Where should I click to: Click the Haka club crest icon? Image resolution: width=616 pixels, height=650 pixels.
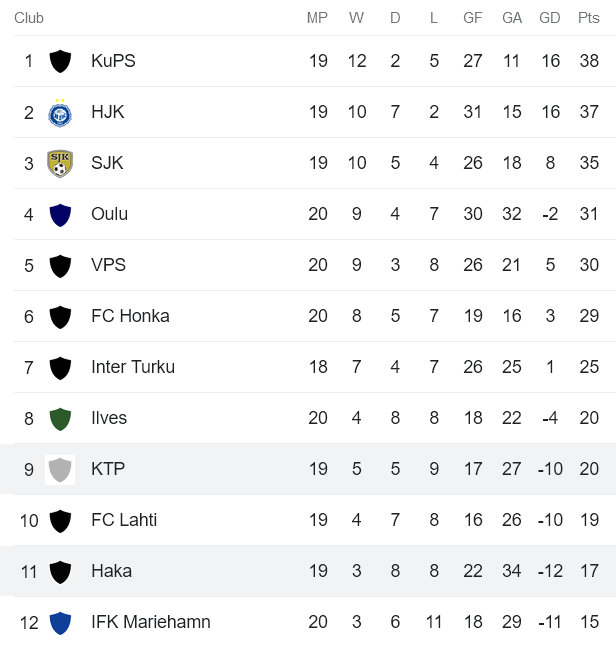60,571
